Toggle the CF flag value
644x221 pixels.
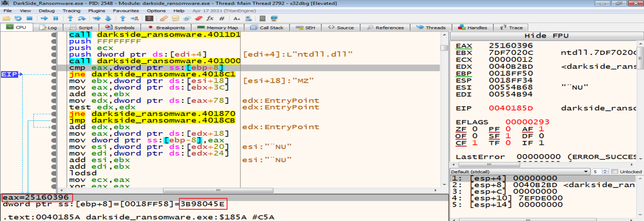475,143
